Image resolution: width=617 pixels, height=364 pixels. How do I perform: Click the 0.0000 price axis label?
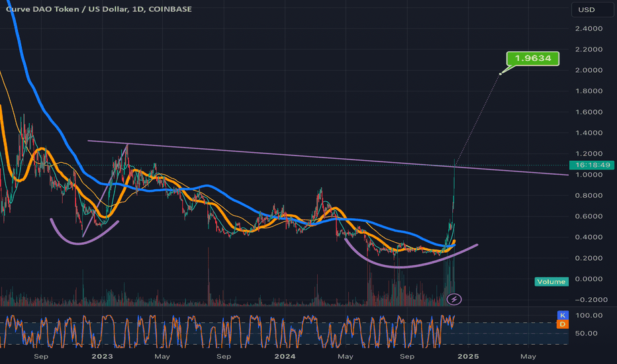589,279
